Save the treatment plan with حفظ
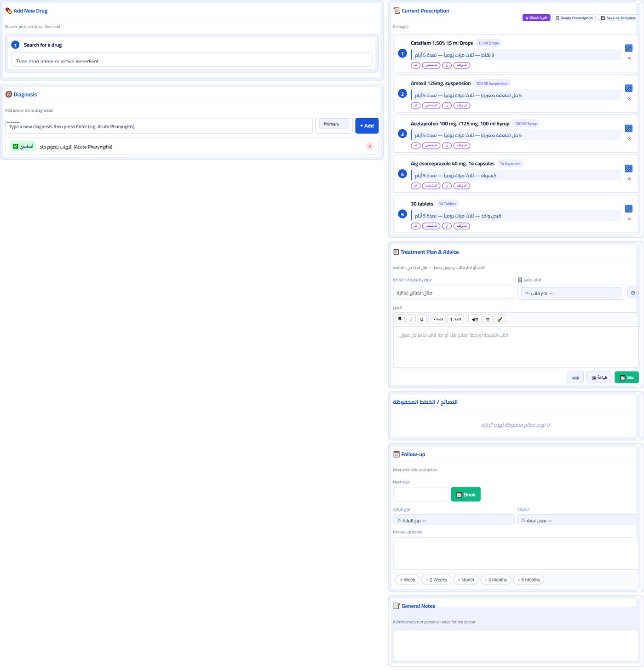The width and height of the screenshot is (644, 670). click(627, 378)
